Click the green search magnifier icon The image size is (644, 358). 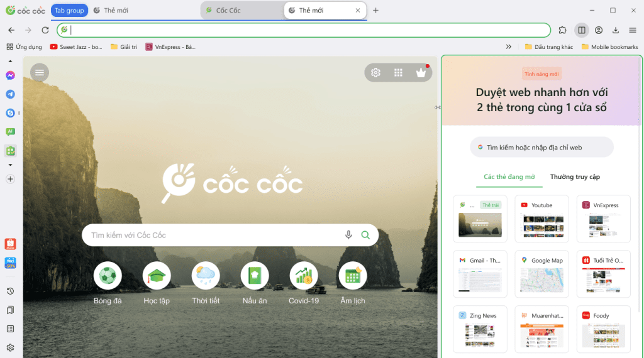pos(365,235)
